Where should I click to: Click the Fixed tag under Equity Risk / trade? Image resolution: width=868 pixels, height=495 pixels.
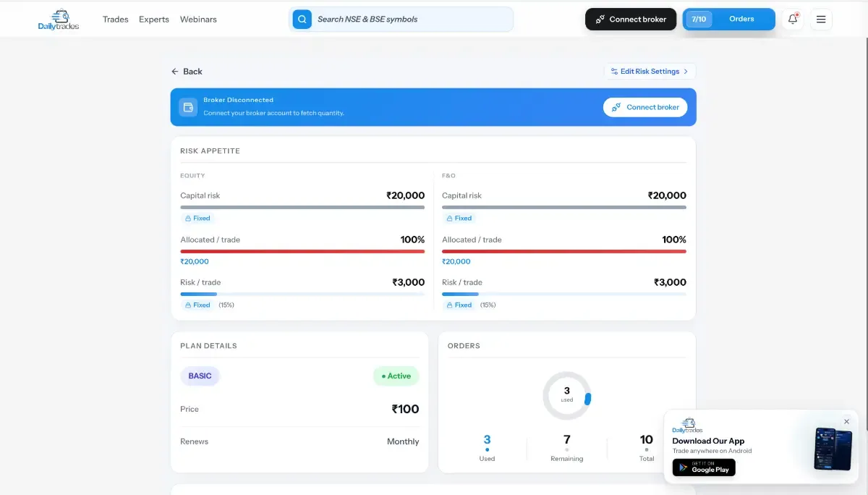[197, 305]
